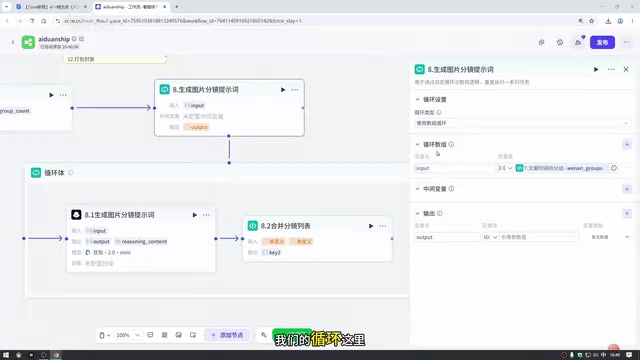Screen dimensions: 640x360
Task: Open the collaborators icon in header
Action: 578,42
